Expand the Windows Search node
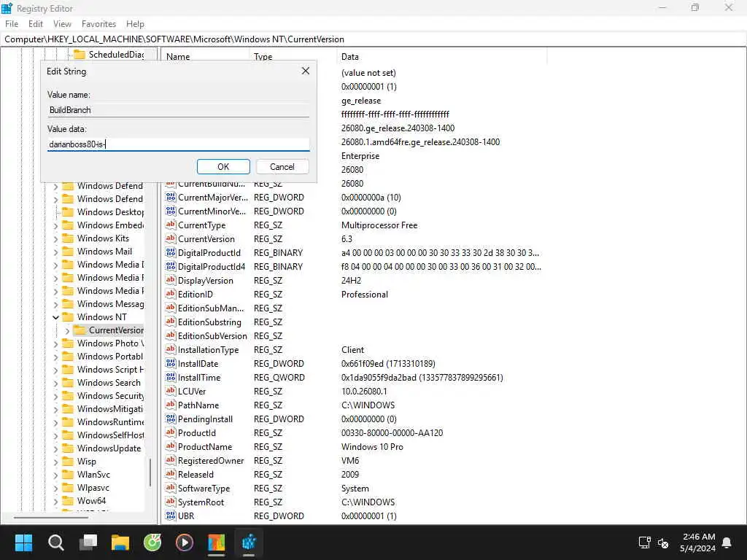Screen dimensions: 747x560 [55, 383]
